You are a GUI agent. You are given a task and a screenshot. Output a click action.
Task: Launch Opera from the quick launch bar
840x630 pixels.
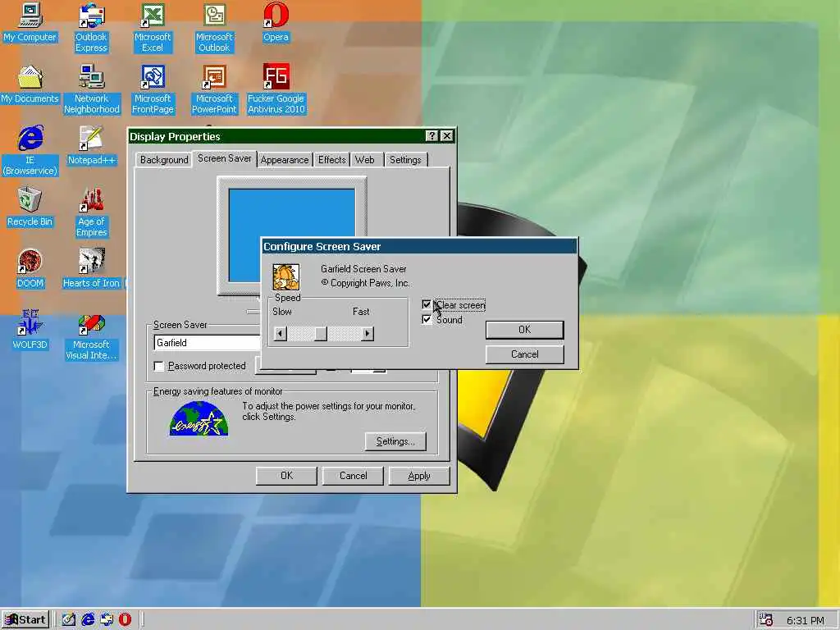125,619
